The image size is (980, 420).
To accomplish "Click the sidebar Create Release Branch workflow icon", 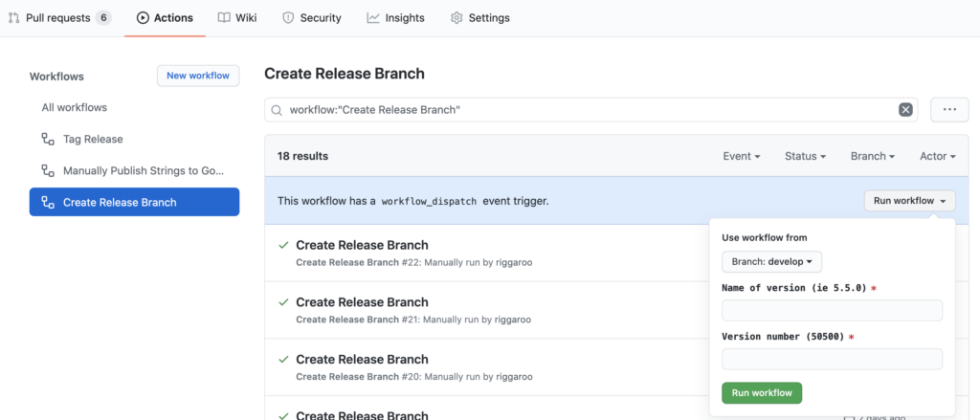I will point(48,202).
